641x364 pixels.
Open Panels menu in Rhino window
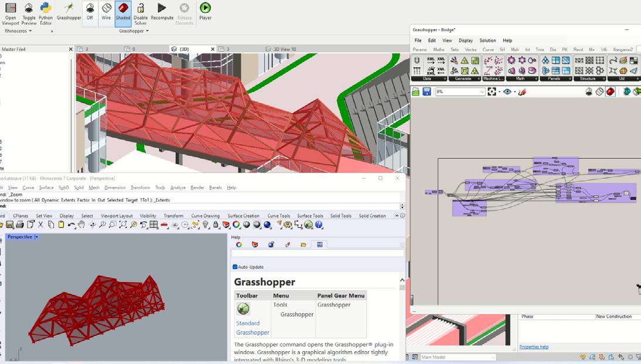pyautogui.click(x=215, y=188)
